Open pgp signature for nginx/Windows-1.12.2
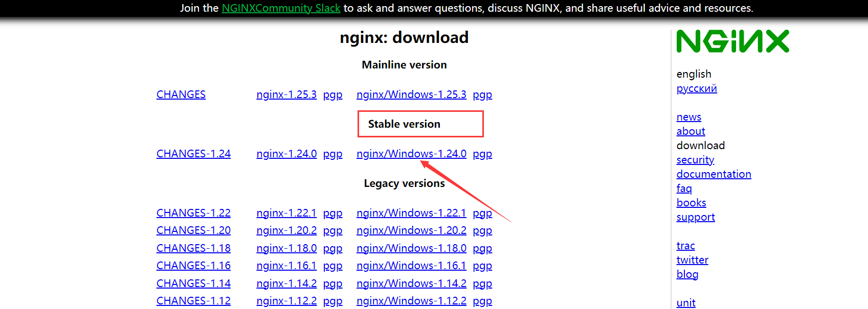868x309 pixels. 482,301
